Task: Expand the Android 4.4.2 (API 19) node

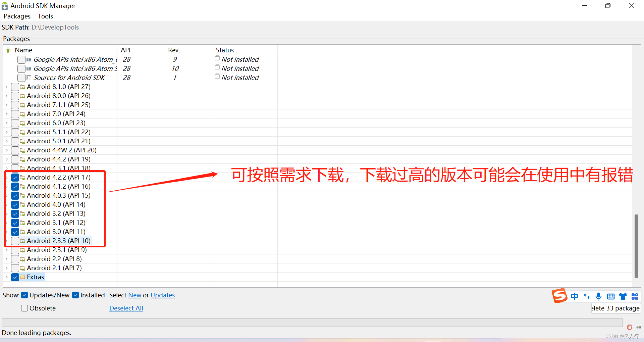Action: (x=6, y=159)
